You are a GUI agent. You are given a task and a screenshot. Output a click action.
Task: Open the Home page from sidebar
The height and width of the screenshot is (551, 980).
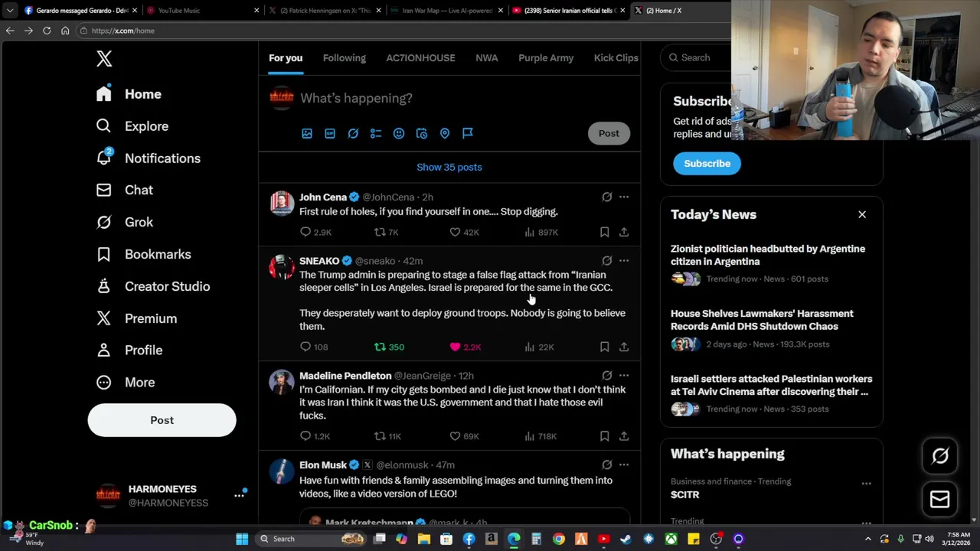[x=129, y=94]
